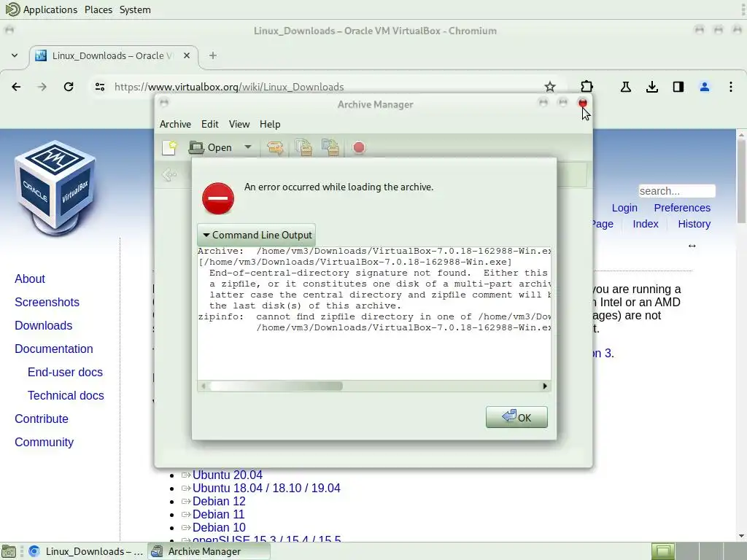This screenshot has width=747, height=560.
Task: Open the End-user docs link
Action: tap(65, 373)
